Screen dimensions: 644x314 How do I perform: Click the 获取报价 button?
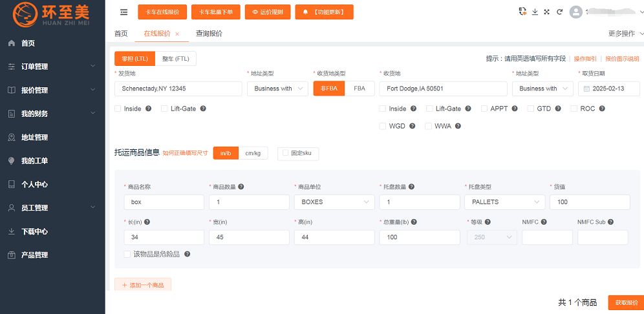coord(626,302)
